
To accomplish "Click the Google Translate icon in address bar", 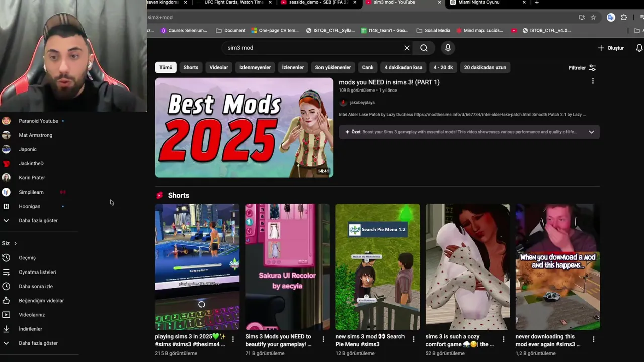I will click(611, 17).
